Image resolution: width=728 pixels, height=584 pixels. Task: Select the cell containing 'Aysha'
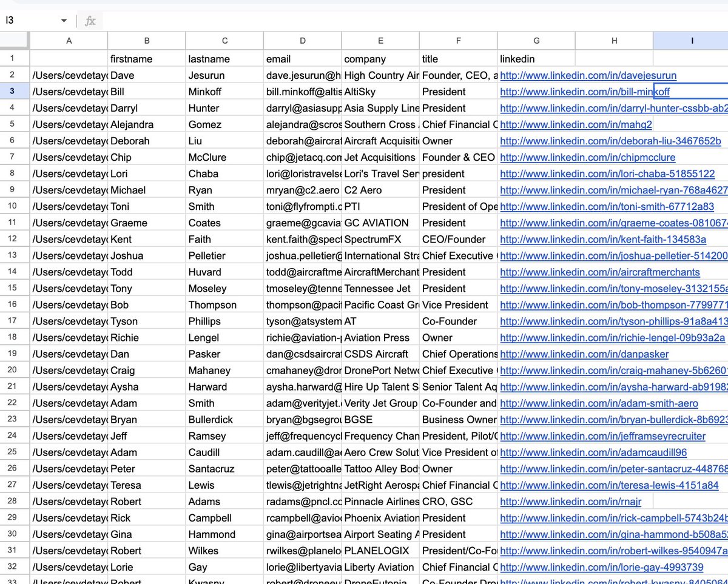click(147, 386)
